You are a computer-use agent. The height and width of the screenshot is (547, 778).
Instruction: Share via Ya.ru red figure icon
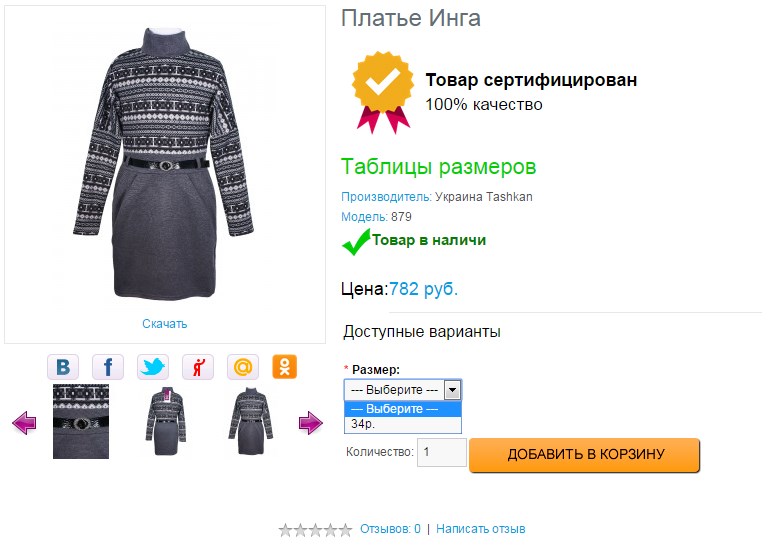[x=198, y=367]
